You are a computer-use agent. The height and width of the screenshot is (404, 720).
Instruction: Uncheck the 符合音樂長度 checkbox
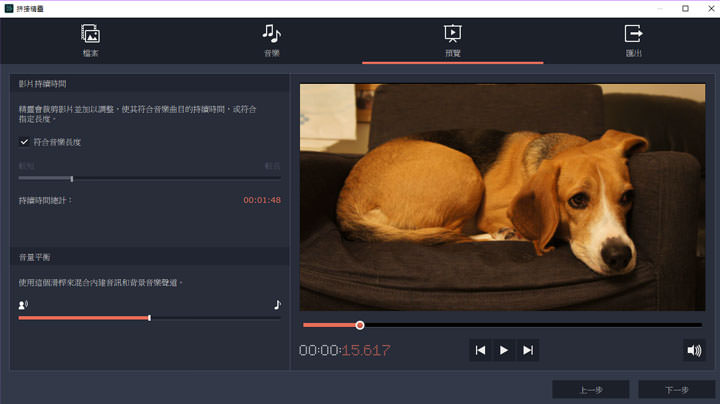click(x=24, y=142)
